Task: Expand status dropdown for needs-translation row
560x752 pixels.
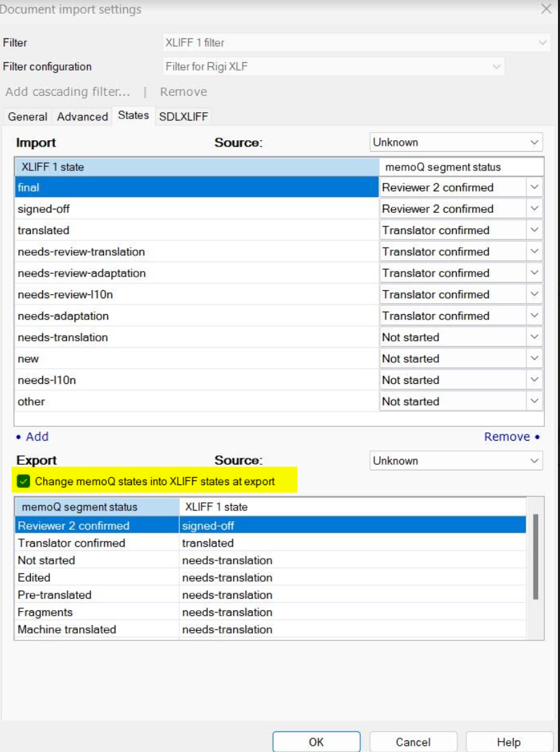Action: (534, 337)
